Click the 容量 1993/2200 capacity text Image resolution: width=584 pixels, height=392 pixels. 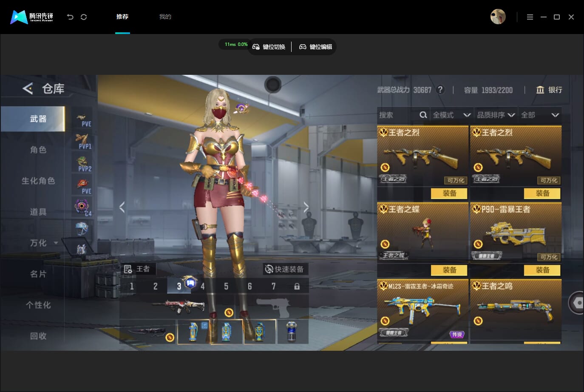click(x=488, y=90)
